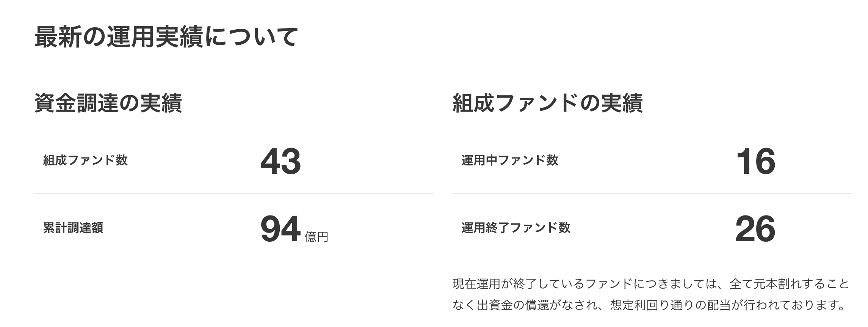Click the large 94 fundraising figure
This screenshot has height=327, width=868.
tap(280, 229)
